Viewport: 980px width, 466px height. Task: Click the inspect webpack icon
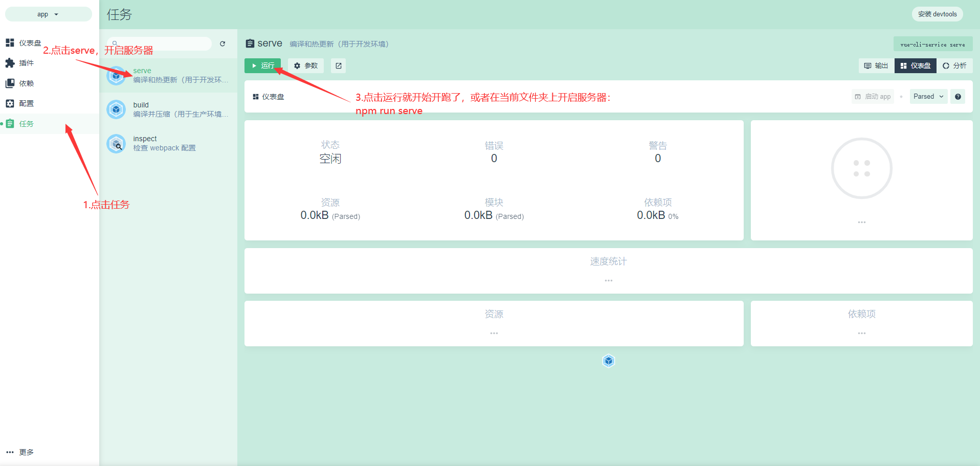pos(116,144)
